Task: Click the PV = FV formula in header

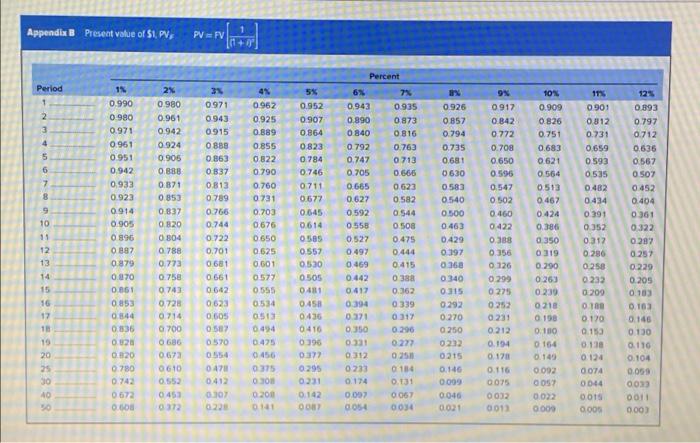Action: [225, 36]
